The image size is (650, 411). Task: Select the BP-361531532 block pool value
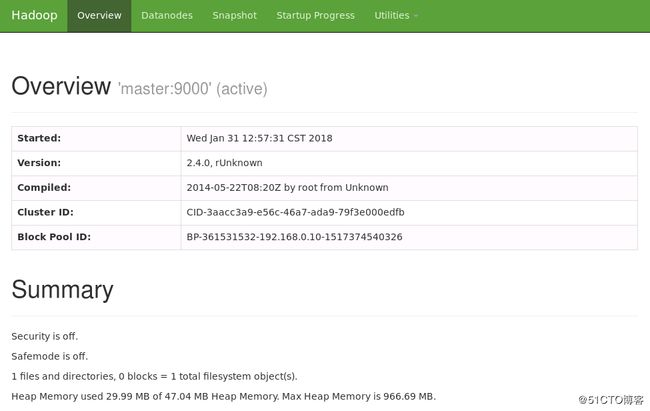pyautogui.click(x=294, y=237)
